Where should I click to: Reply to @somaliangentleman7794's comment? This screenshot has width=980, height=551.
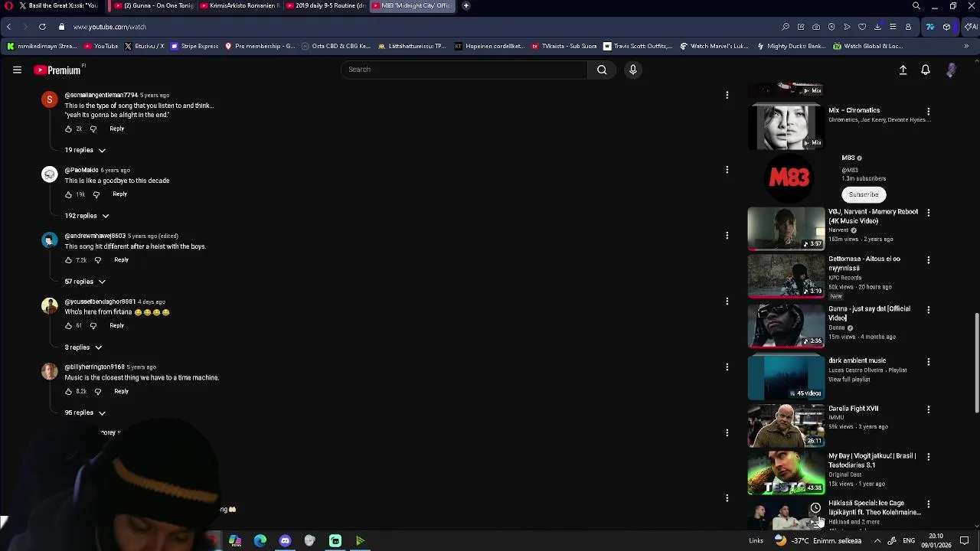coord(116,129)
